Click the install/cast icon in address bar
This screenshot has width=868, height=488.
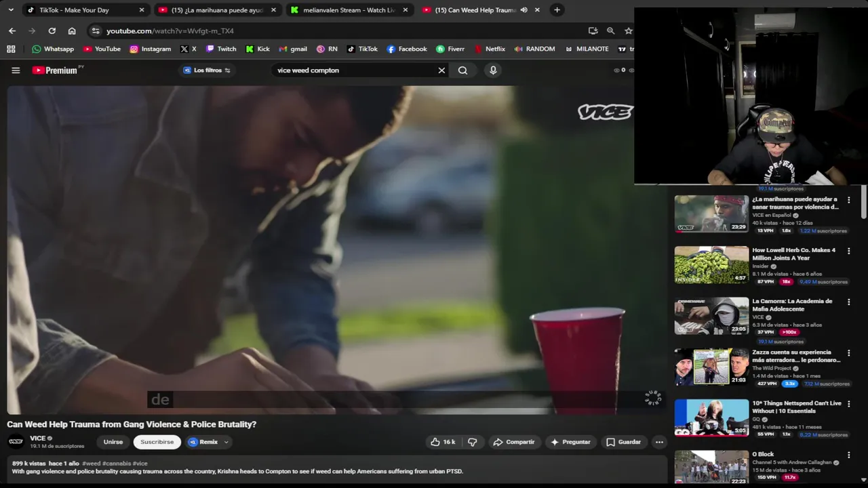point(593,30)
